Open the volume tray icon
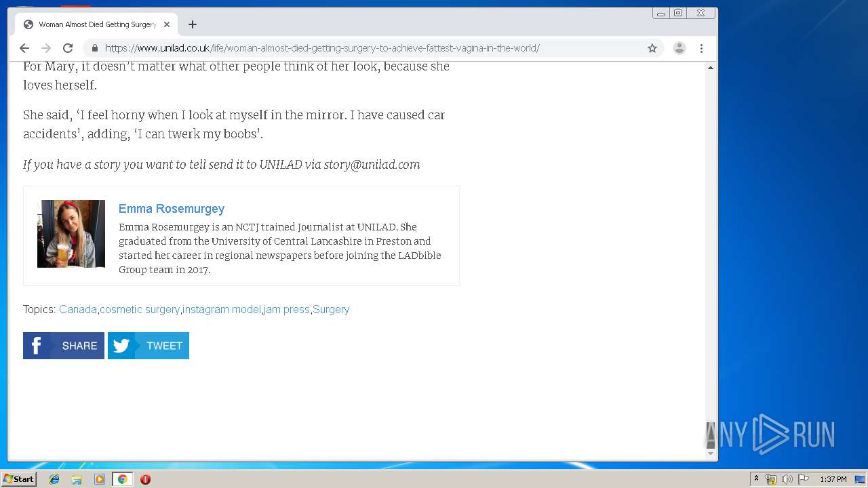 787,479
